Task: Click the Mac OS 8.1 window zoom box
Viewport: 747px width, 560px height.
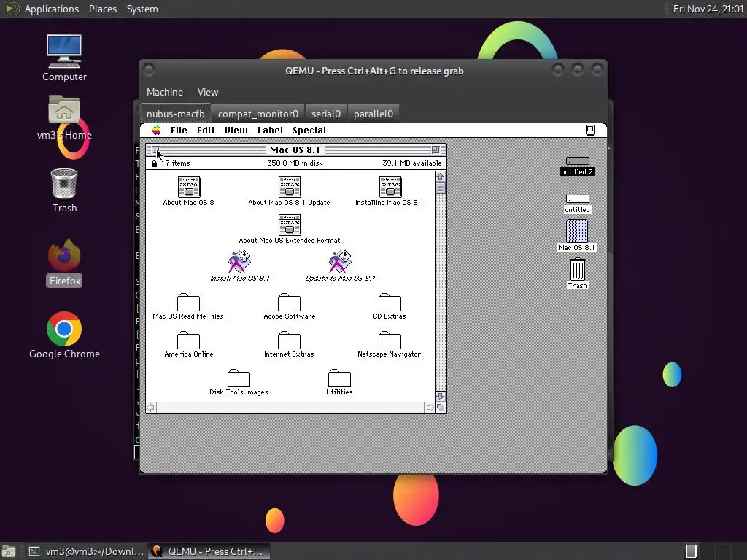Action: point(436,149)
